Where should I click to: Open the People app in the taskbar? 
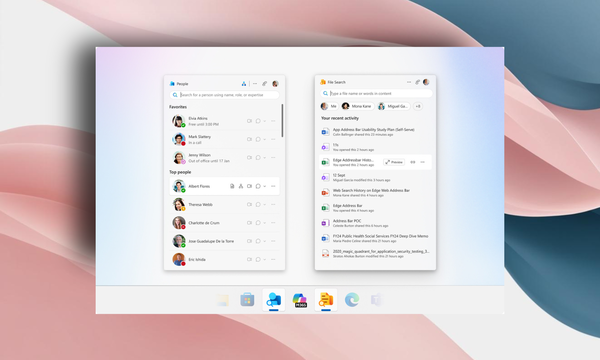coord(274,300)
